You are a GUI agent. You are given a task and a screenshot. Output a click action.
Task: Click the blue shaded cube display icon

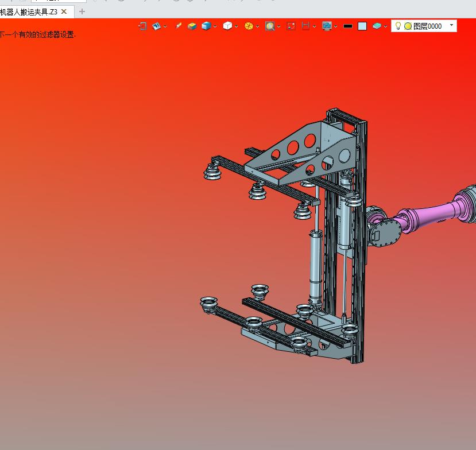(206, 26)
